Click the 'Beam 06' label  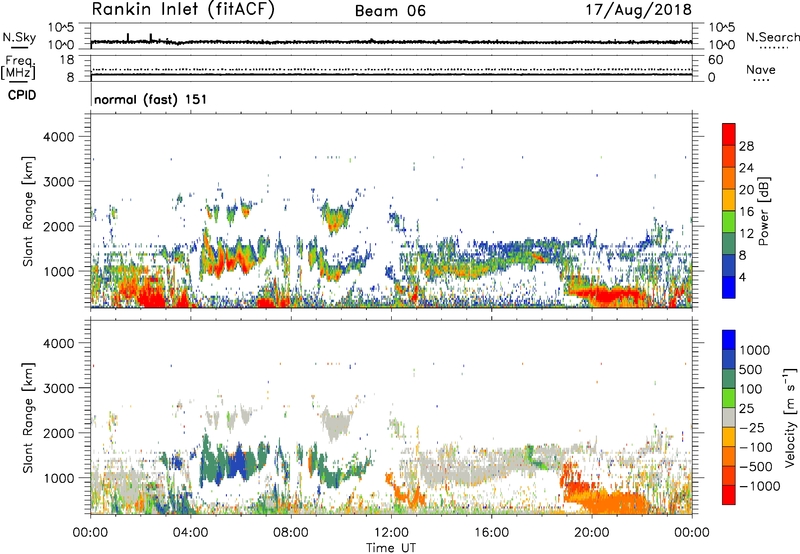coord(390,11)
